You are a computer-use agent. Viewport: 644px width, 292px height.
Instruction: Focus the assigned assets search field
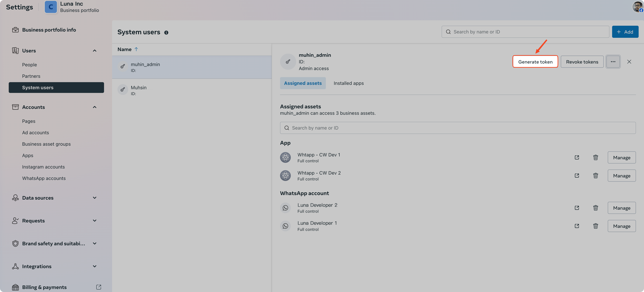coord(458,128)
